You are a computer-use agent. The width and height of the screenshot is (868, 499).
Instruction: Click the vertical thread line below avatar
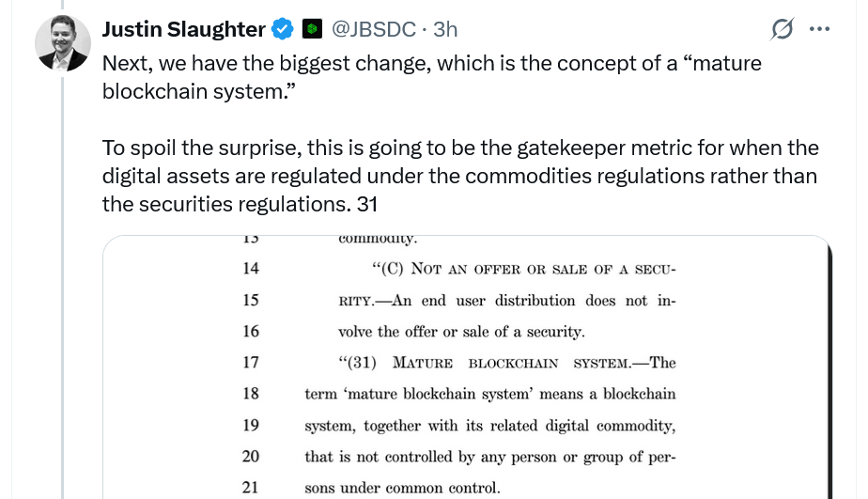(63, 282)
